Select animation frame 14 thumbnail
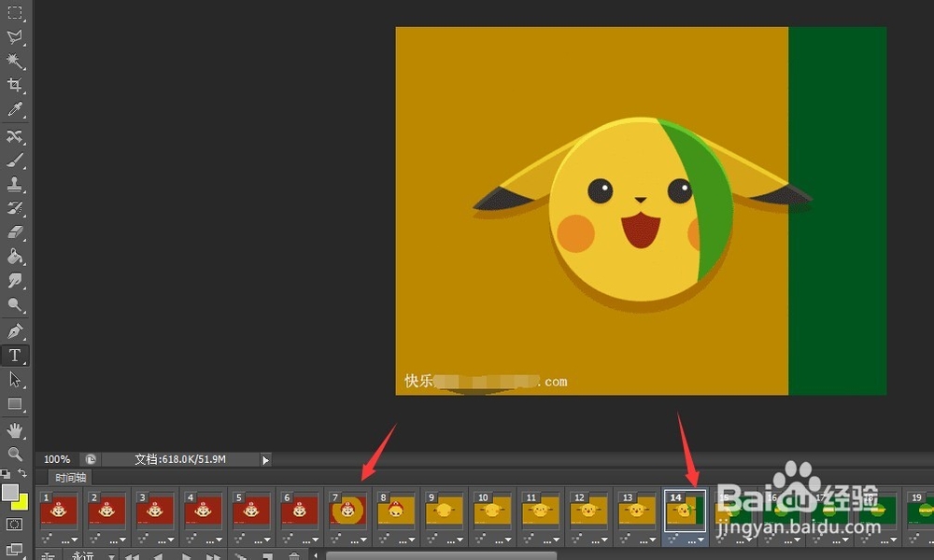 (685, 510)
